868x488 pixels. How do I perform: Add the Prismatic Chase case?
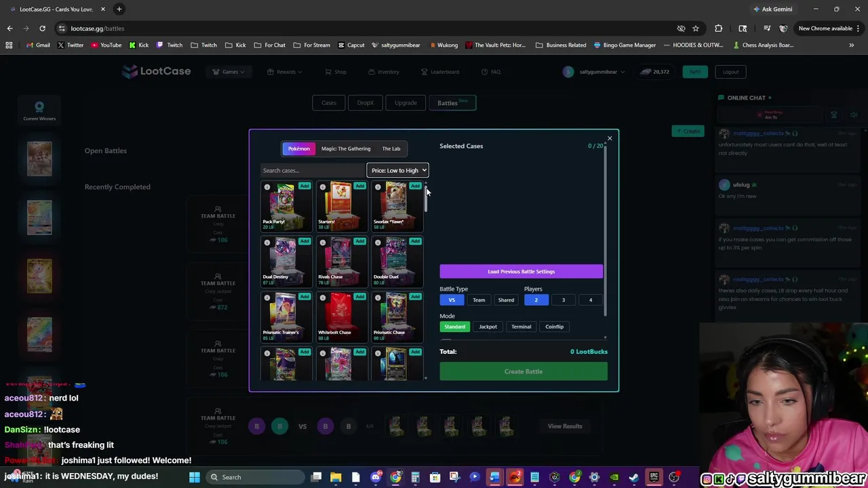pos(415,297)
